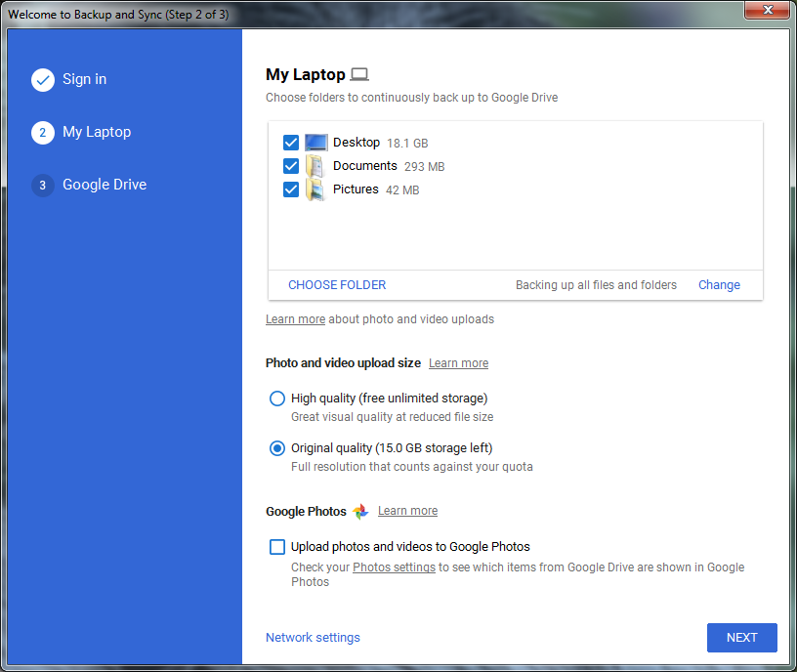Uncheck the Desktop backup checkbox

point(290,142)
